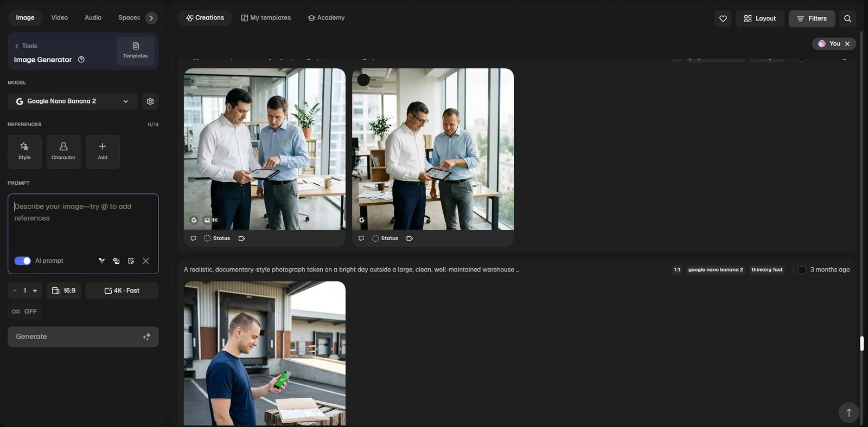Click the scroll-to-top arrow button
Screen dimensions: 868x427
[848, 412]
